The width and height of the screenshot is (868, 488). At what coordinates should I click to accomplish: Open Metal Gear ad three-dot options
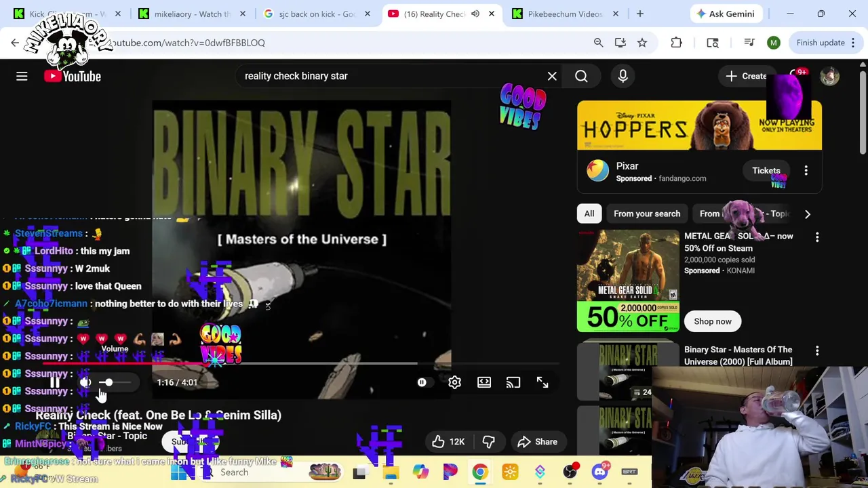pos(817,237)
